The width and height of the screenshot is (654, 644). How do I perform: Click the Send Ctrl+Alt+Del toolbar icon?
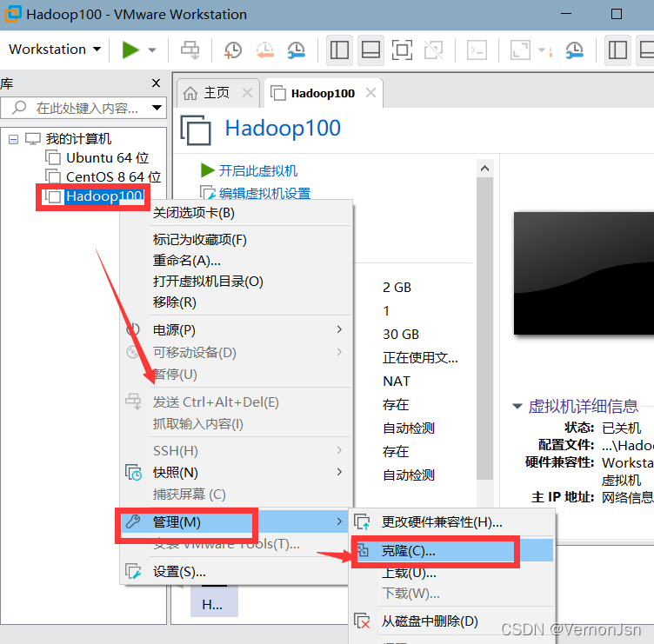[x=190, y=50]
